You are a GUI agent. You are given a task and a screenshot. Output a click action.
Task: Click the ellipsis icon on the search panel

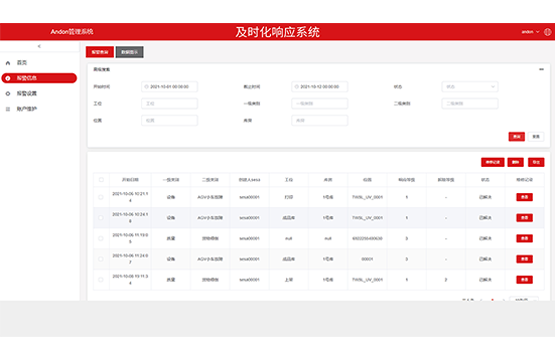click(541, 69)
